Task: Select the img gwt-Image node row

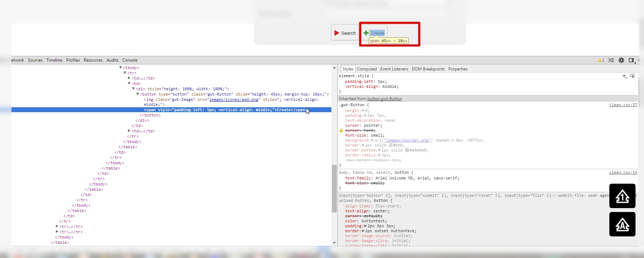Action: (231, 102)
